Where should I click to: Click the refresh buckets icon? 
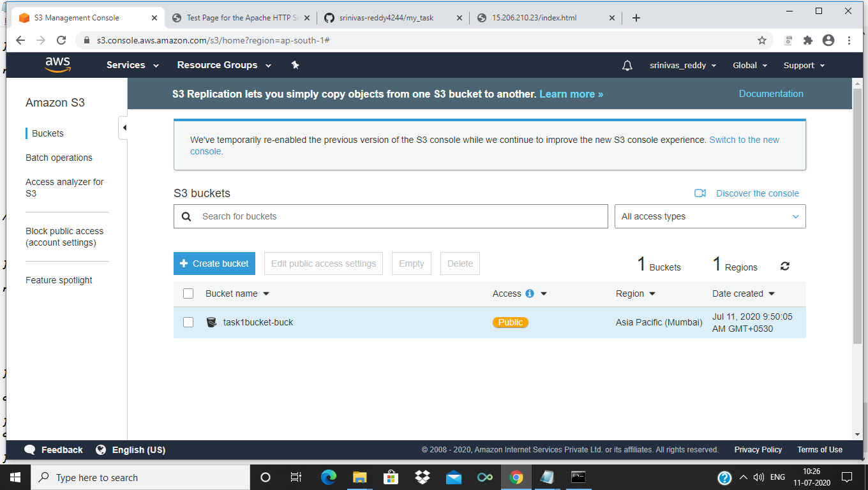(785, 266)
